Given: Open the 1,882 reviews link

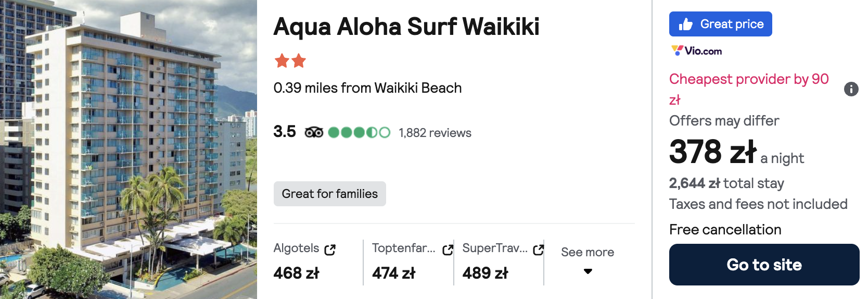Looking at the screenshot, I should coord(435,133).
